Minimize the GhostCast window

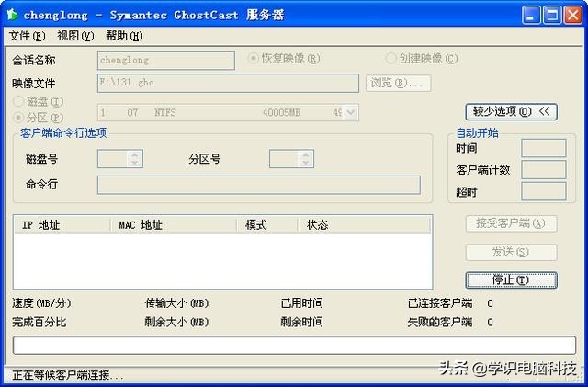tap(531, 15)
